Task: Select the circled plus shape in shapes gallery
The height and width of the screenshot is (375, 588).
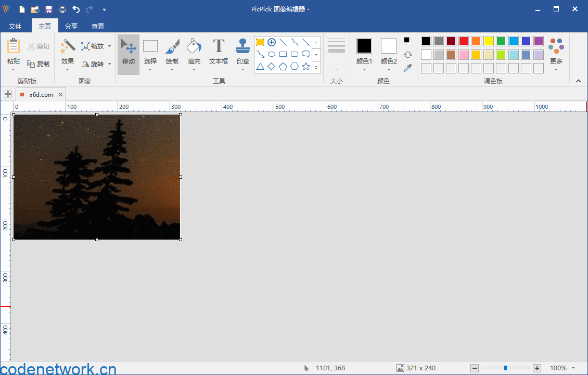Action: click(x=272, y=42)
